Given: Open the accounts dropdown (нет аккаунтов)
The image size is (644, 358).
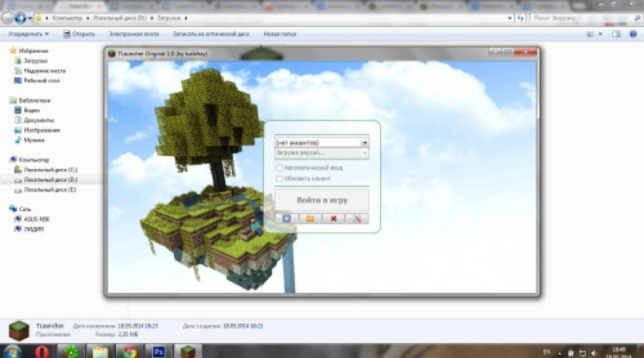Looking at the screenshot, I should point(322,142).
